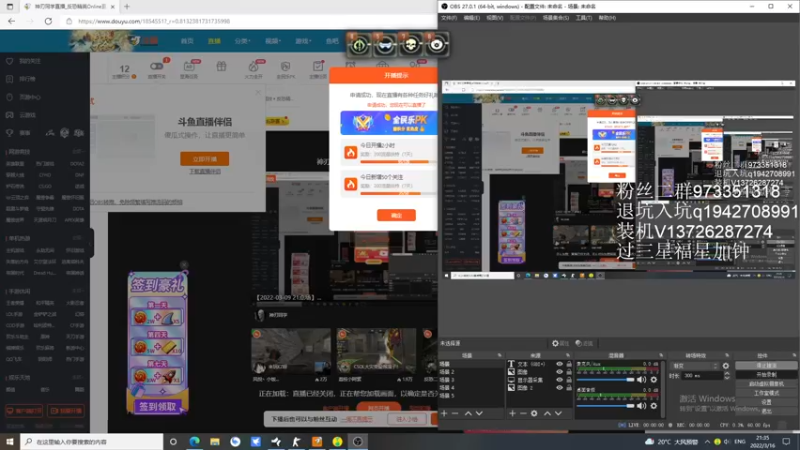Click the 签到领取 sign-in reward banner
The image size is (800, 450).
pyautogui.click(x=158, y=407)
